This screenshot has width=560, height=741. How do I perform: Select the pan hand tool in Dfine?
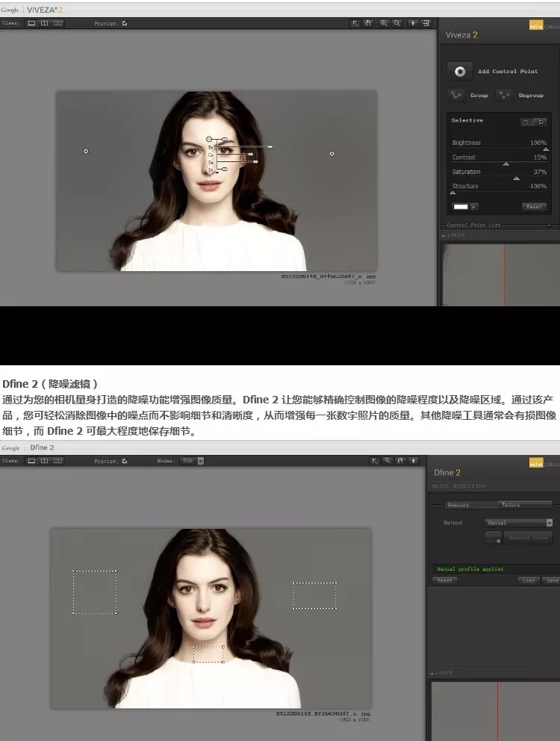point(400,461)
